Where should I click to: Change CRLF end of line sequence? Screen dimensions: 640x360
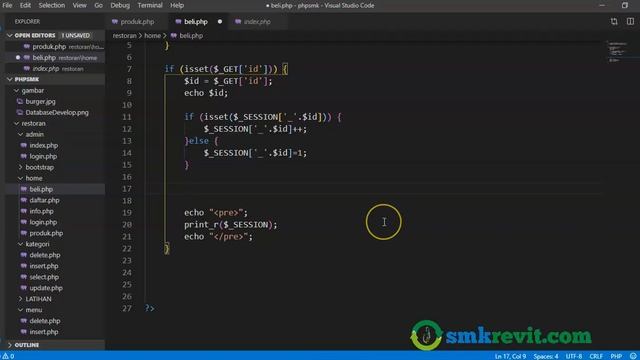(596, 356)
